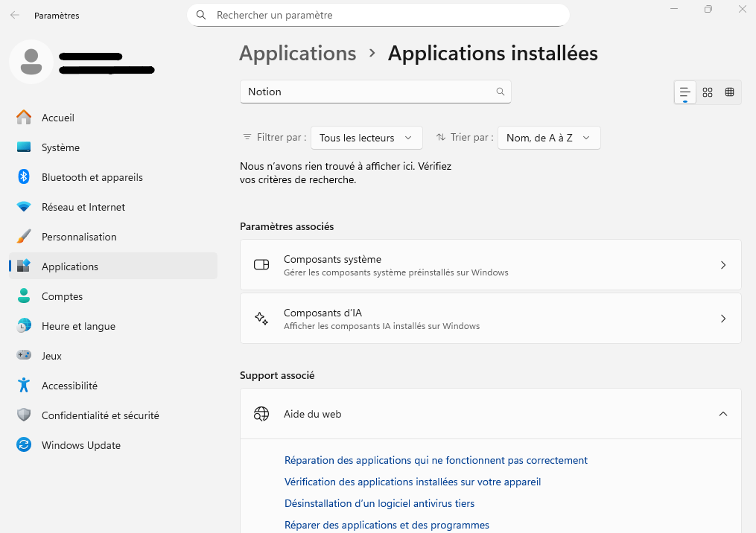Open the Nom, de A à Z sort dropdown
The image size is (756, 533).
pyautogui.click(x=548, y=138)
